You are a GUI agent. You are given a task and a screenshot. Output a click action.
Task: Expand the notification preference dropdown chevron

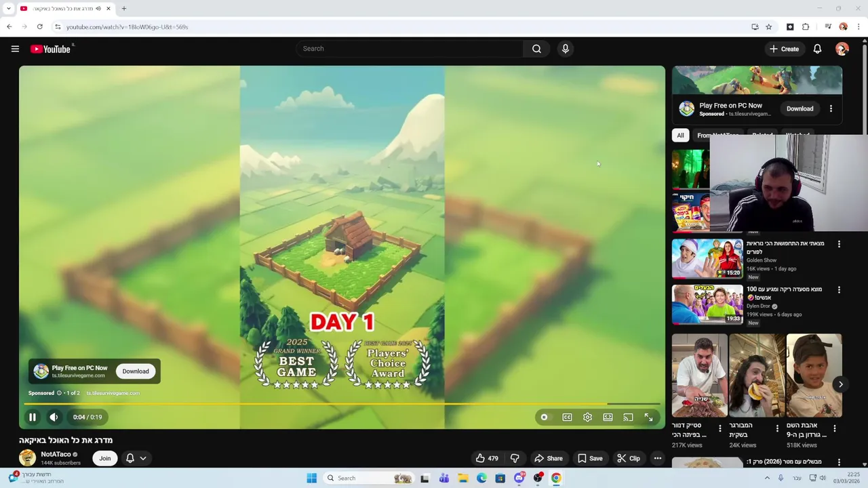[143, 458]
